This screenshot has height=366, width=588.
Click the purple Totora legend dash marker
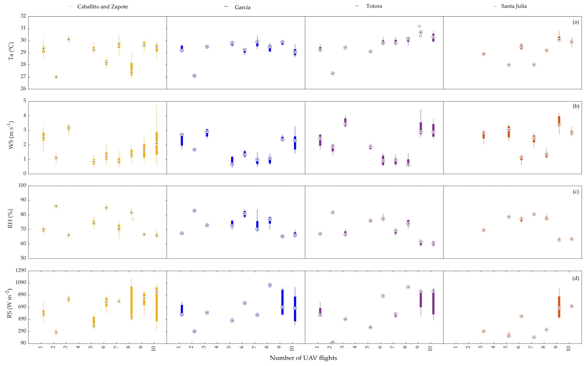pos(357,6)
